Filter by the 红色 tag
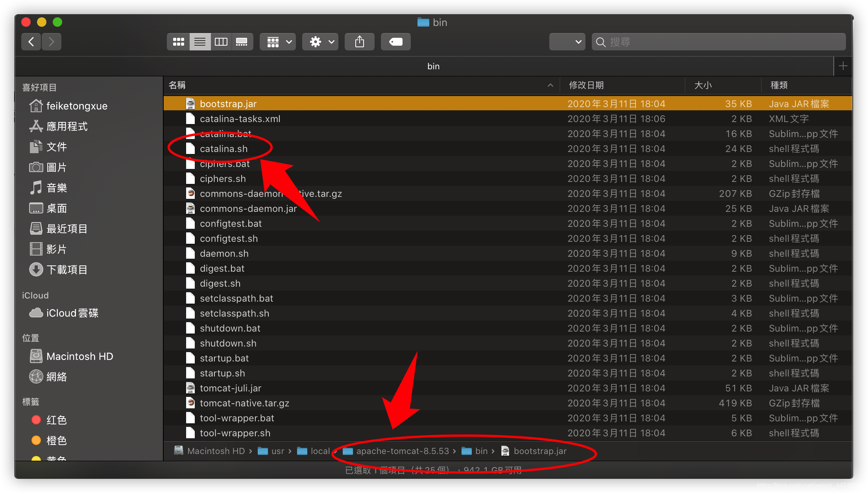 coord(49,420)
